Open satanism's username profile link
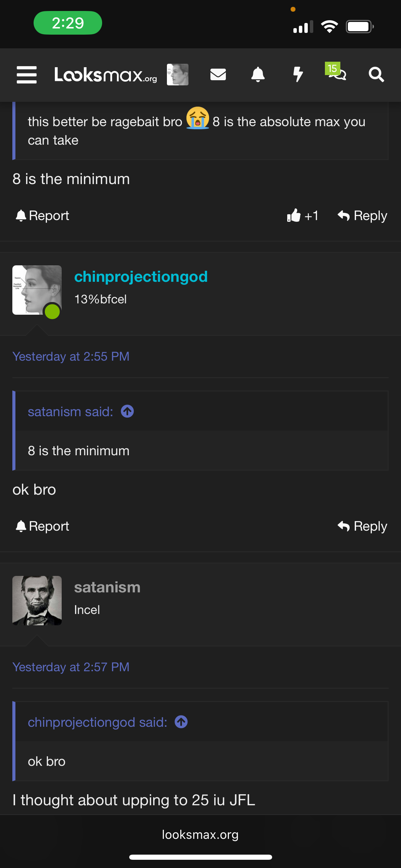Viewport: 401px width, 868px height. click(x=107, y=587)
